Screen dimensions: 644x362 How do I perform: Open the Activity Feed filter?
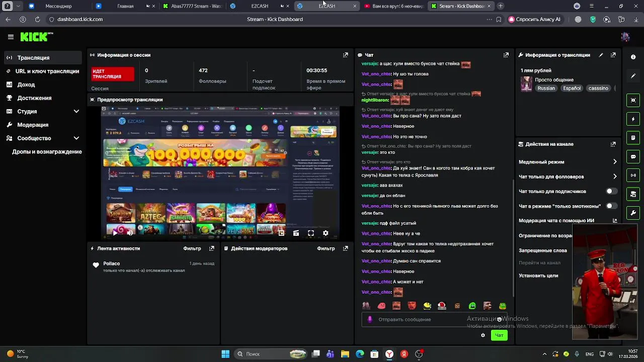[x=192, y=248]
